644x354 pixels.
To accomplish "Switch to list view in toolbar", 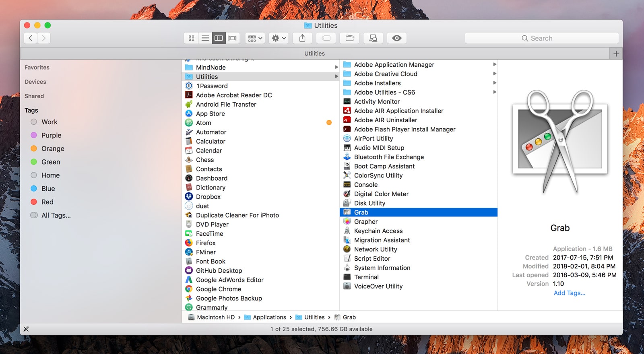I will pyautogui.click(x=205, y=38).
